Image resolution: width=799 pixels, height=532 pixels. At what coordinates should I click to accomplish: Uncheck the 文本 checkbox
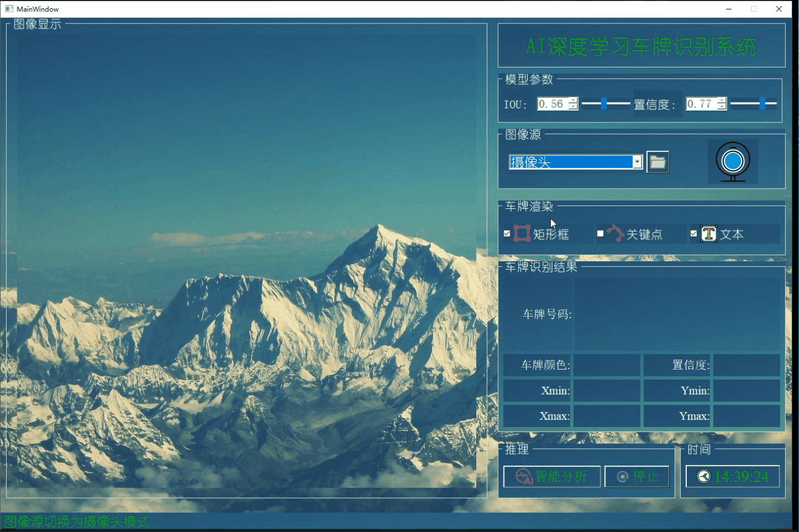click(x=693, y=233)
